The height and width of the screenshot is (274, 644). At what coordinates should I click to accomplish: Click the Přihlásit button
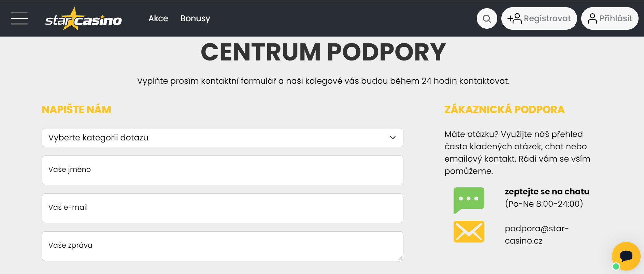[x=610, y=18]
